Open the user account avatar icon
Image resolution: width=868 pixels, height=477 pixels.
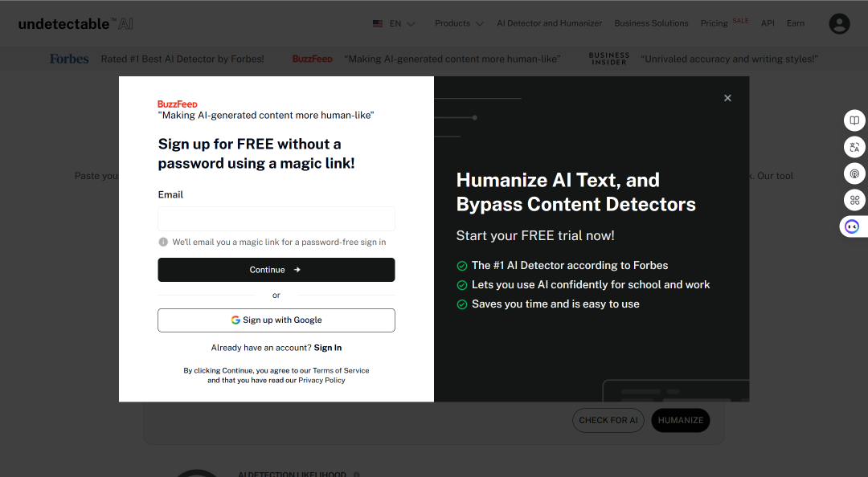[839, 24]
